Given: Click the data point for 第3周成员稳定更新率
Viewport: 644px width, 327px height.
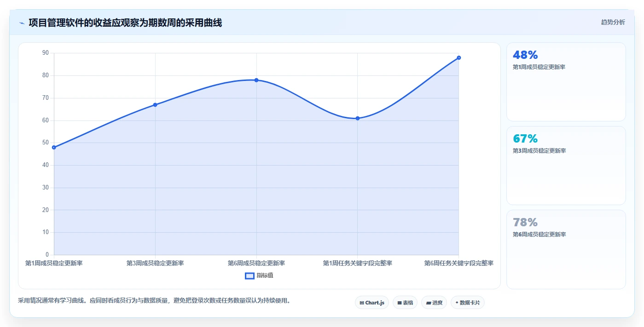Looking at the screenshot, I should [x=155, y=105].
